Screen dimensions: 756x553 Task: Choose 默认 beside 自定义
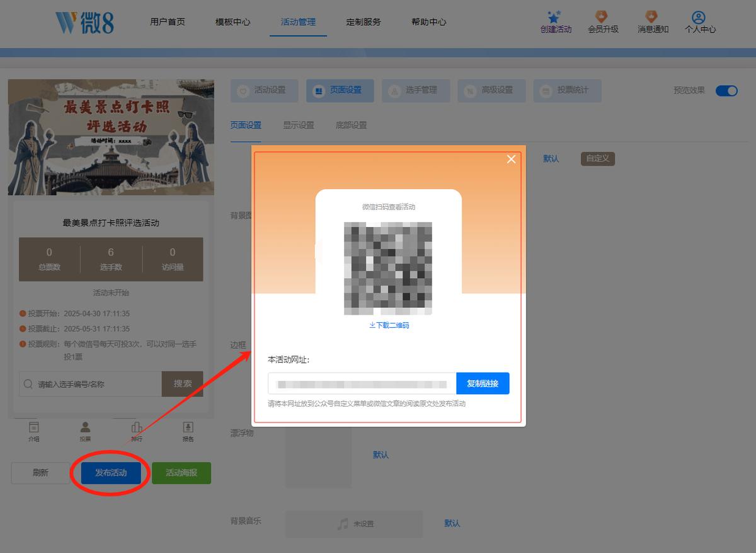[551, 158]
